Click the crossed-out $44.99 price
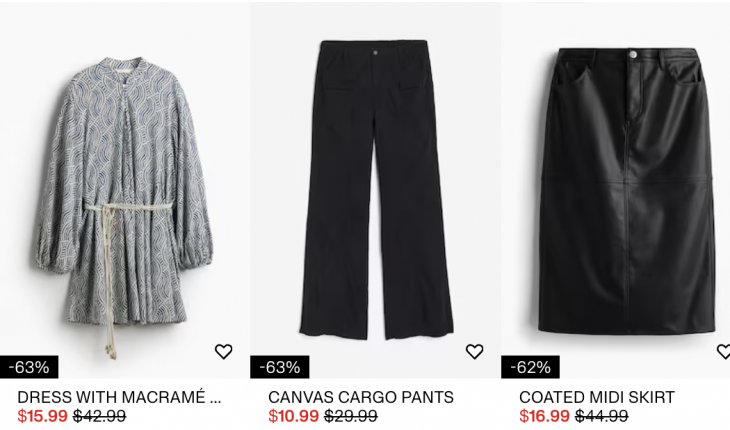This screenshot has height=430, width=730. click(602, 416)
